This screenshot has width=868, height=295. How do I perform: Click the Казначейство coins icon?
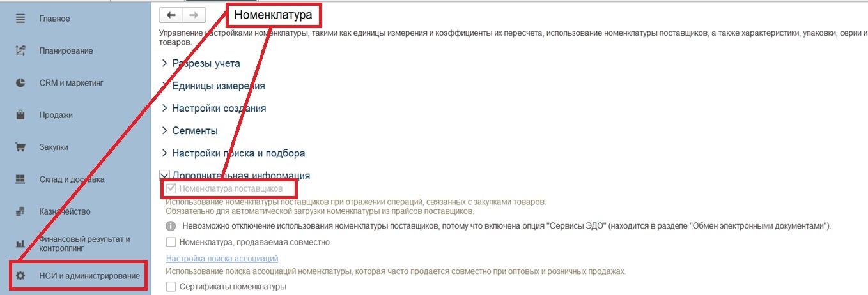[20, 211]
